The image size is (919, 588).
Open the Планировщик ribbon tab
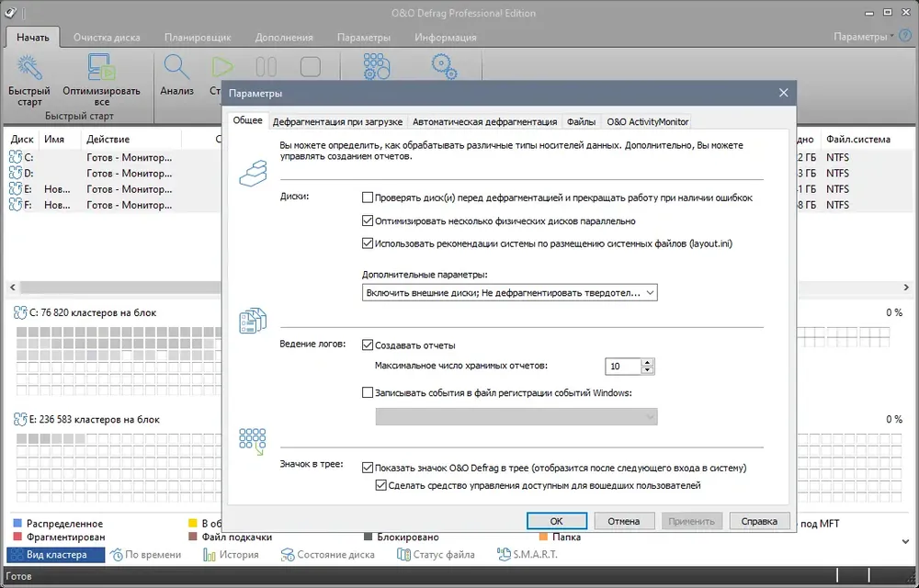198,37
